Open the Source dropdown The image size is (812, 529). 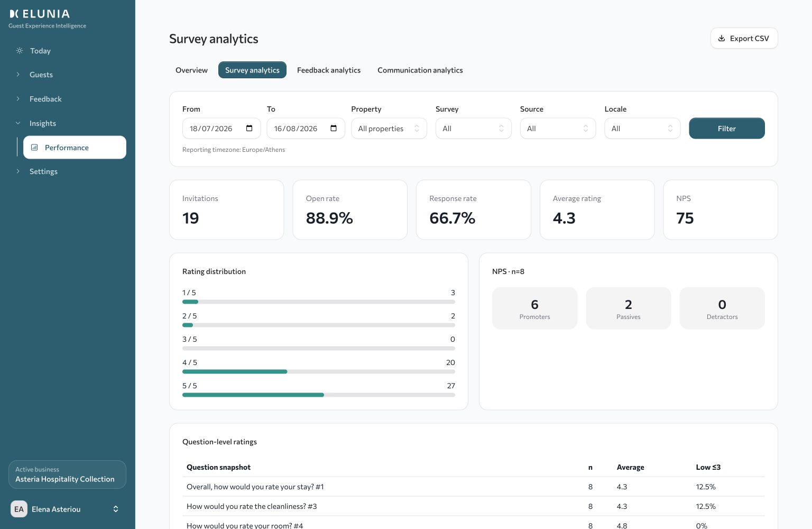pyautogui.click(x=558, y=129)
